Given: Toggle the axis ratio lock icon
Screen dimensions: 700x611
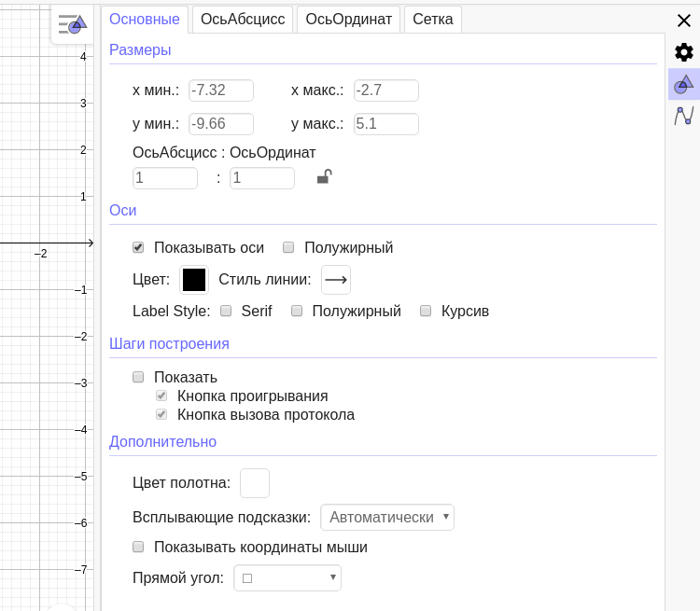Looking at the screenshot, I should (x=325, y=176).
